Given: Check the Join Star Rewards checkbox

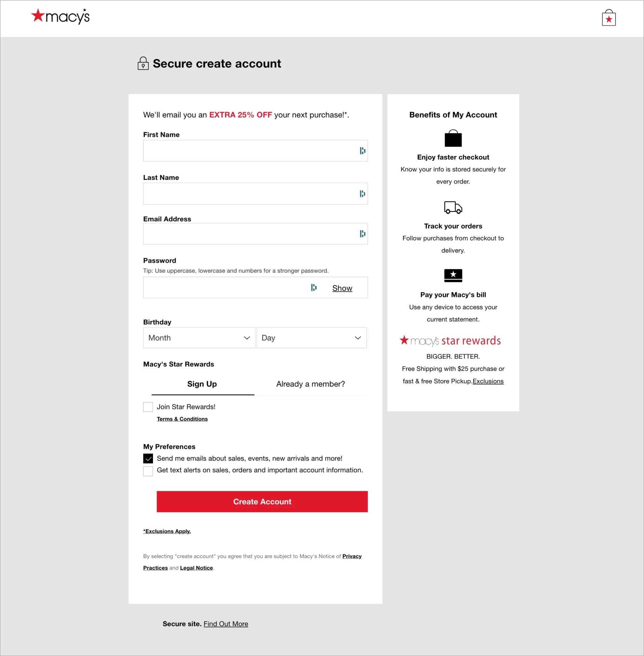Looking at the screenshot, I should pos(148,407).
